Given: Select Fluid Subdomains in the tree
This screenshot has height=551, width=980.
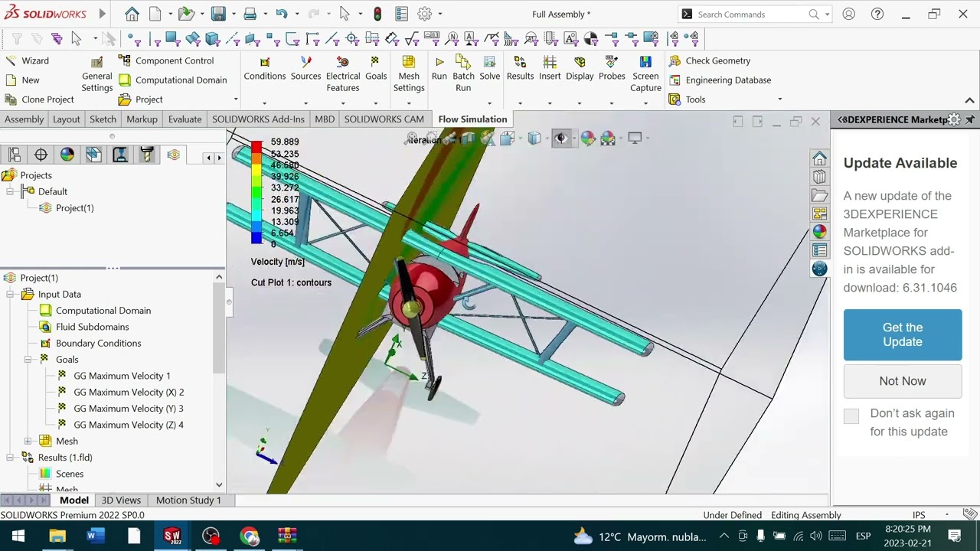Looking at the screenshot, I should pyautogui.click(x=92, y=327).
